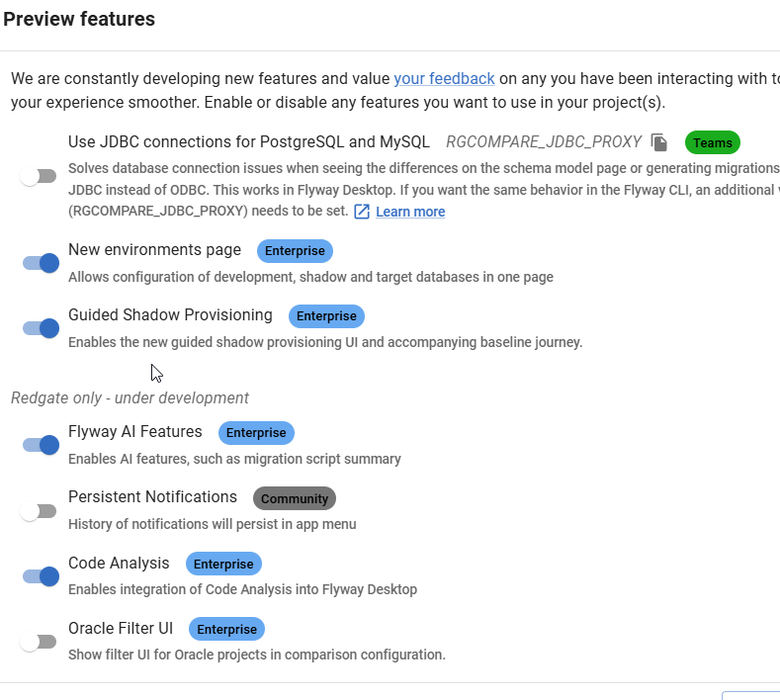Click the RGCOMPARE_JDBC_PROXY italic text
The image size is (780, 700).
click(x=544, y=142)
